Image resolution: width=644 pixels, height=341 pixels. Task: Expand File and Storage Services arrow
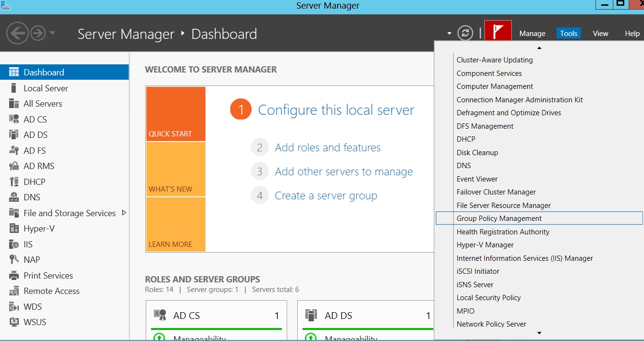pyautogui.click(x=124, y=213)
